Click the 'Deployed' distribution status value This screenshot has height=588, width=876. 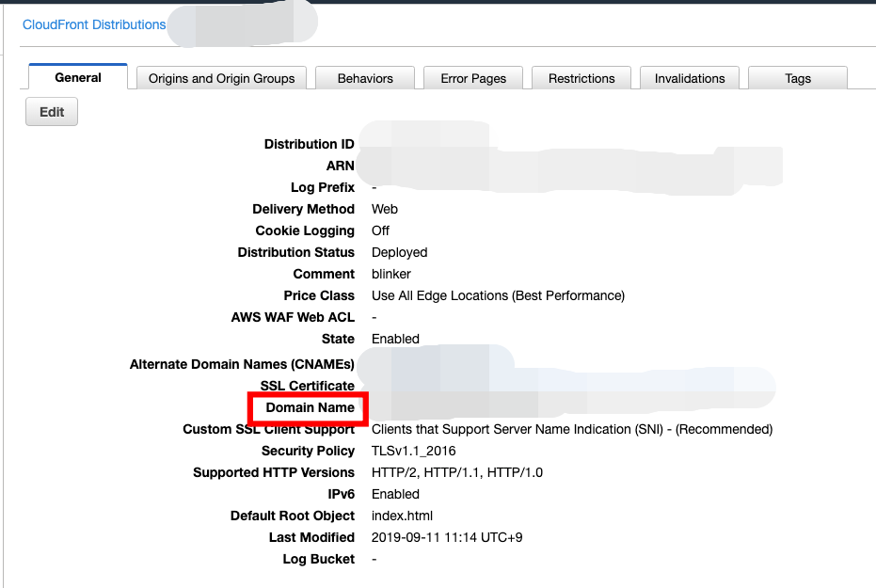click(x=399, y=252)
